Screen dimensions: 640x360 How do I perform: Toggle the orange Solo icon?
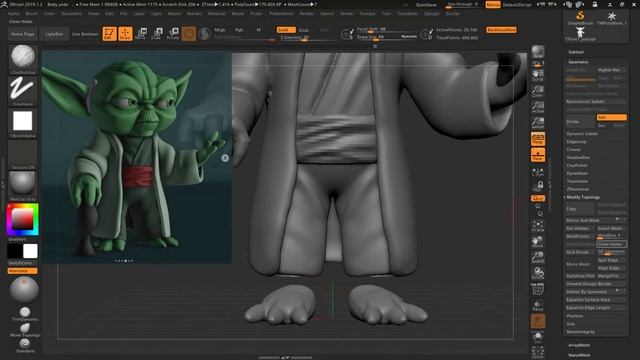tap(538, 321)
